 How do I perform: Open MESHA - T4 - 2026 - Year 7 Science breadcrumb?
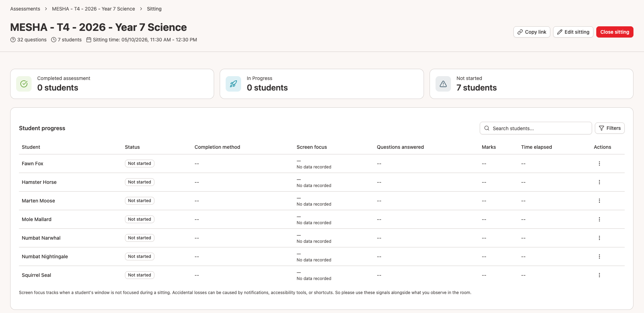point(93,9)
